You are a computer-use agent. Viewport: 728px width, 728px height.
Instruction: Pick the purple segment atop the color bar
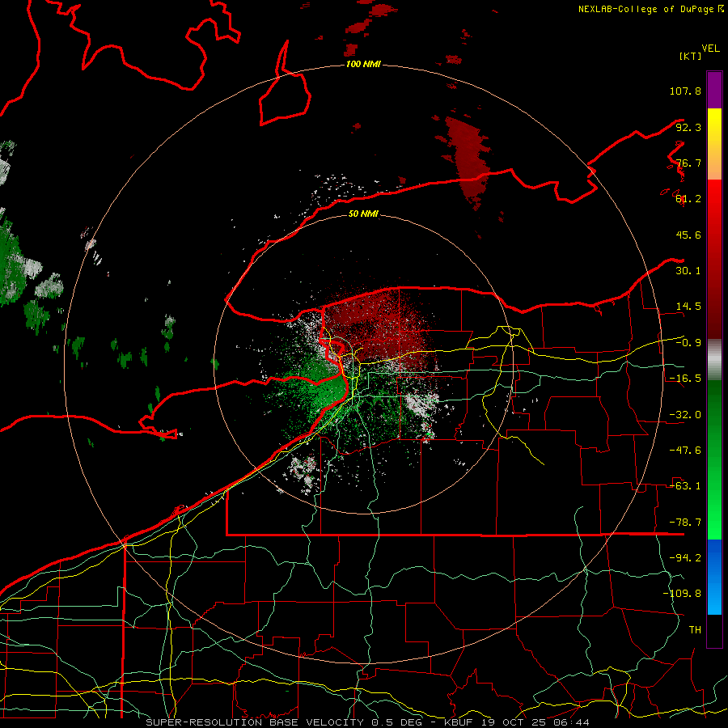click(x=714, y=90)
